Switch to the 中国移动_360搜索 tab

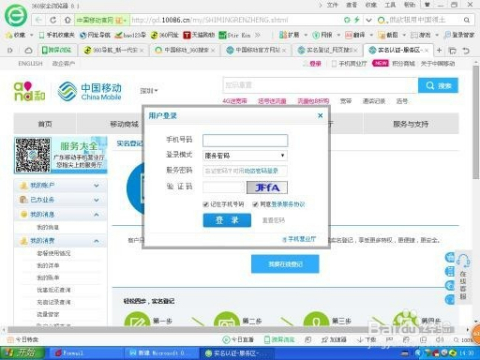pos(185,50)
